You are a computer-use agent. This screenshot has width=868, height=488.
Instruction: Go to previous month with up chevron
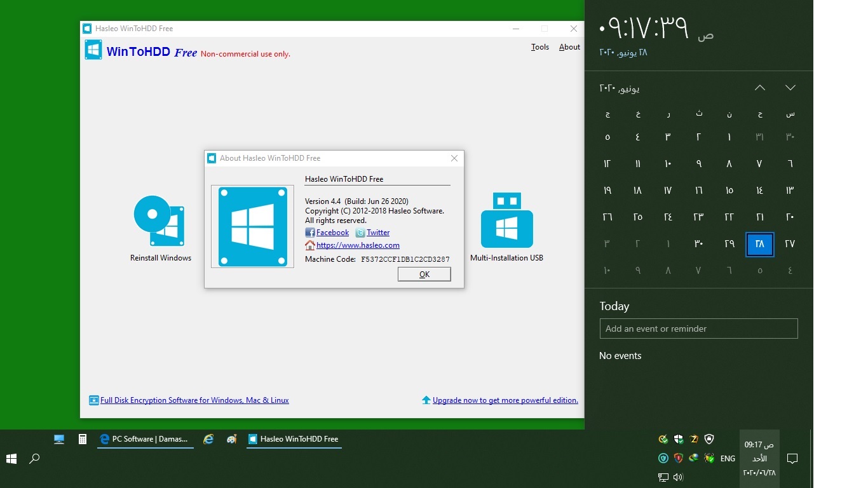pos(760,88)
